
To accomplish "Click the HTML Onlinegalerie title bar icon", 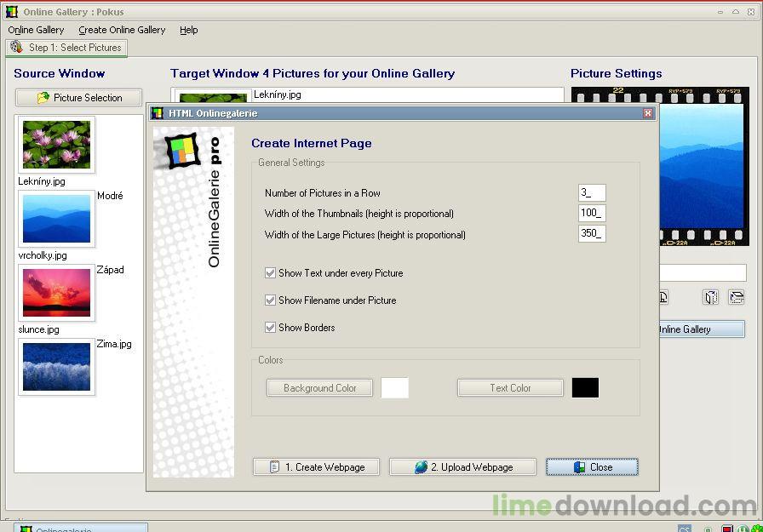I will (158, 113).
